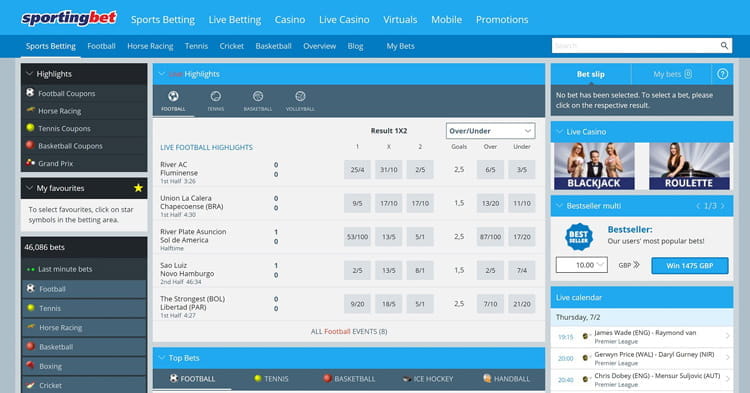Switch to the My bets tab
The width and height of the screenshot is (750, 393).
pos(672,74)
